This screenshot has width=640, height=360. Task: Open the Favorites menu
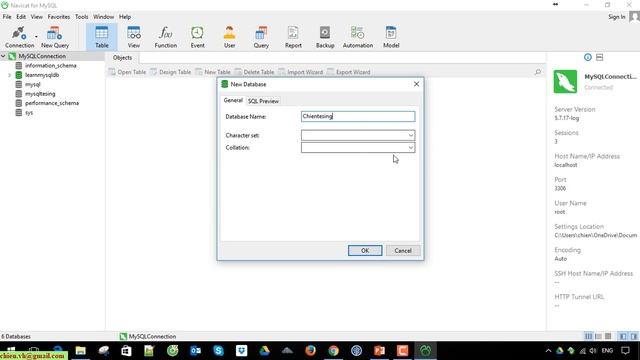tap(59, 17)
